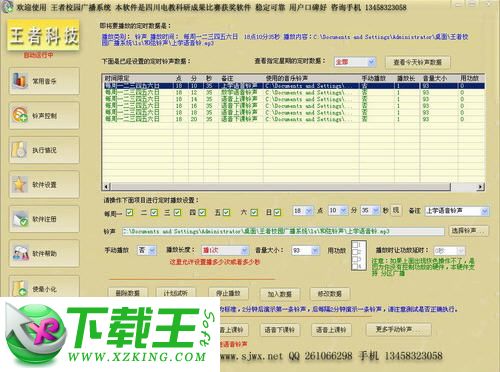The width and height of the screenshot is (500, 372).
Task: Click the 王者科技 logo banner
Action: pos(44,36)
